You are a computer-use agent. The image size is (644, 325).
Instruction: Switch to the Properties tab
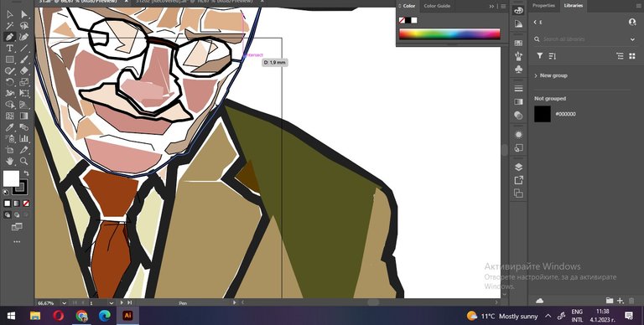coord(543,6)
